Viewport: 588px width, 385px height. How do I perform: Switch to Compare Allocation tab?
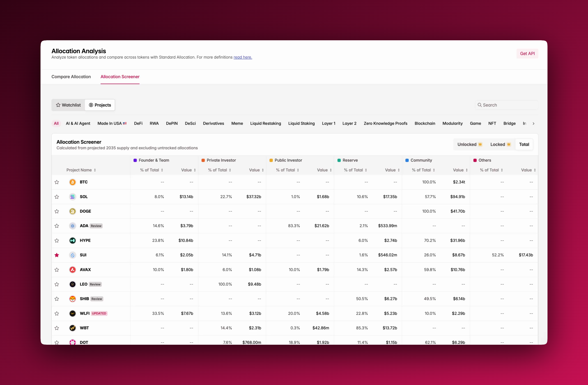[71, 77]
